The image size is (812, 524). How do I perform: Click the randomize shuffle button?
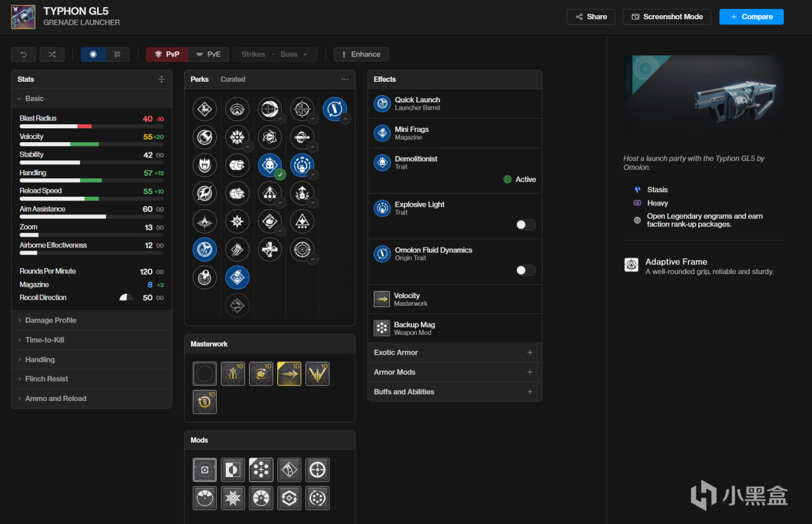click(52, 55)
